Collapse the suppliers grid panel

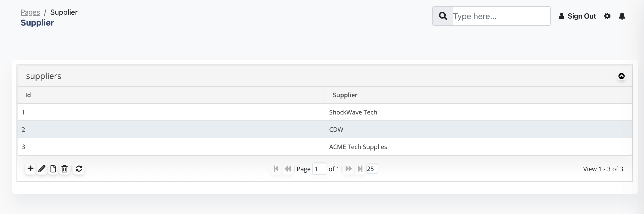point(621,76)
